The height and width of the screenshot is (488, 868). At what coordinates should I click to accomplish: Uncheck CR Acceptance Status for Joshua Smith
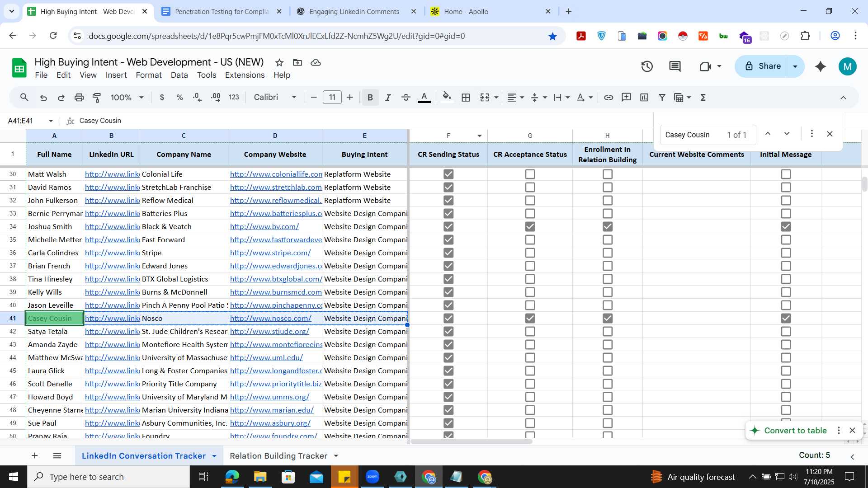tap(530, 226)
